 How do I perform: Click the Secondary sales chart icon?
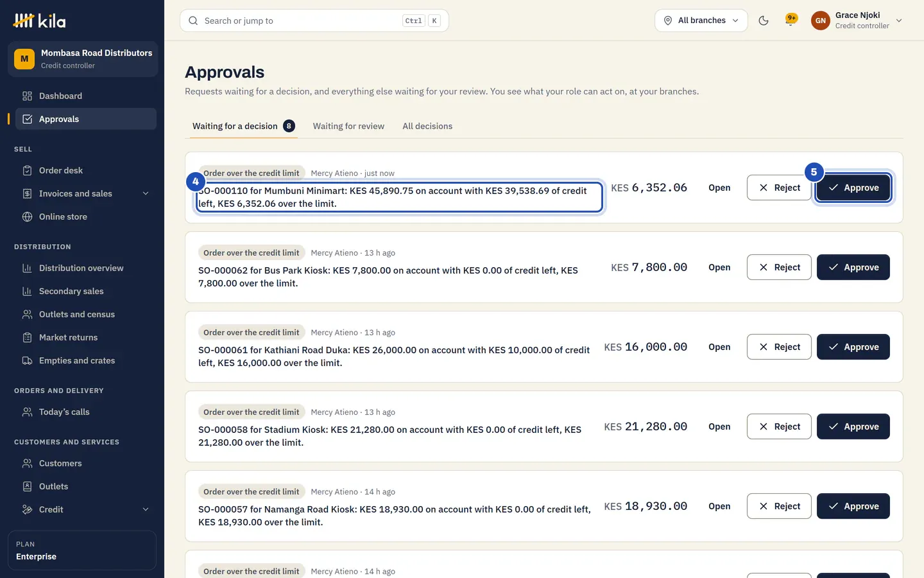pos(27,292)
